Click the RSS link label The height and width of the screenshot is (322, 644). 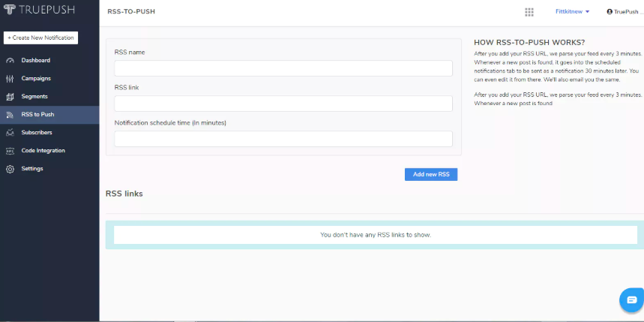127,88
